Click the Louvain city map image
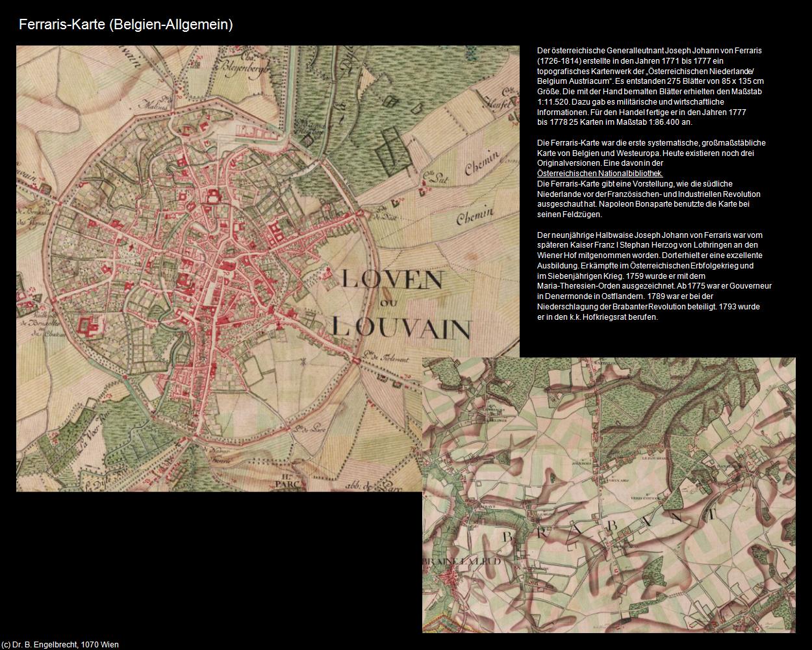This screenshot has width=812, height=650. point(268,268)
